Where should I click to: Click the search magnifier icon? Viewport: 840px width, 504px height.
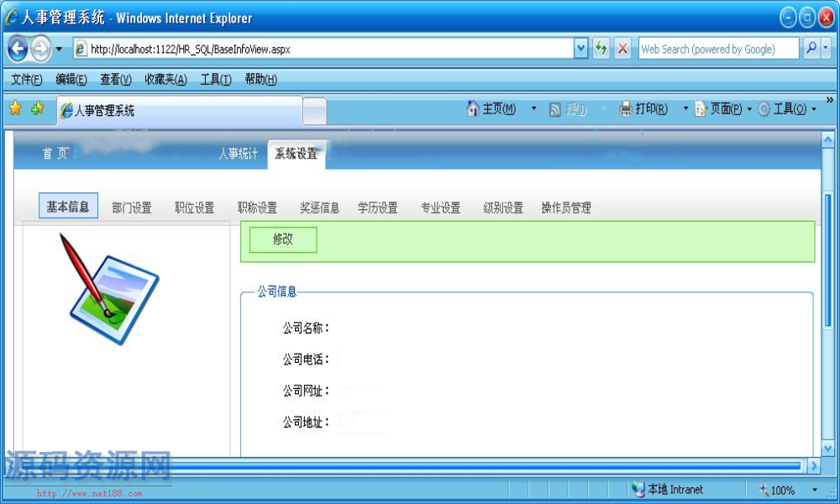point(811,49)
